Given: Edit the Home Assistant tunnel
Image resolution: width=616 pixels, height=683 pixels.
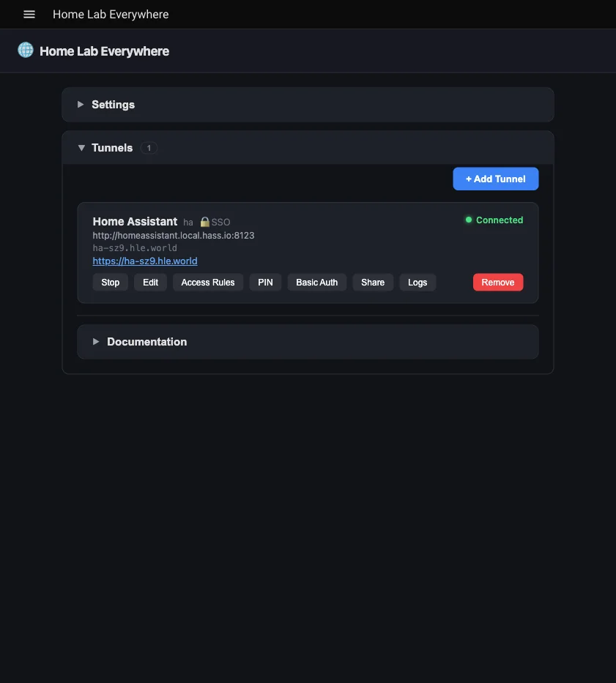Looking at the screenshot, I should 150,282.
